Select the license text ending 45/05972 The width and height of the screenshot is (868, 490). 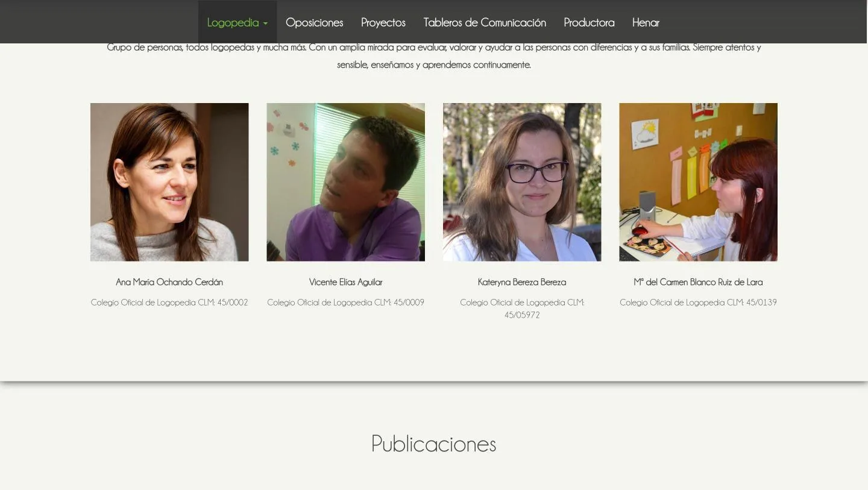522,309
